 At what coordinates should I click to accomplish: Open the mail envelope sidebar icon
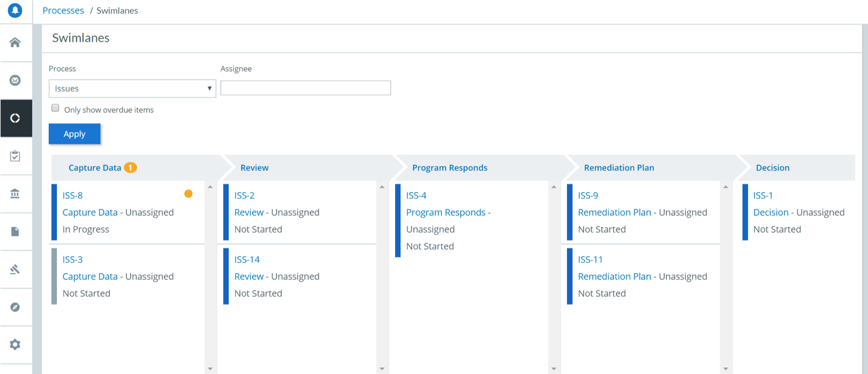click(15, 80)
